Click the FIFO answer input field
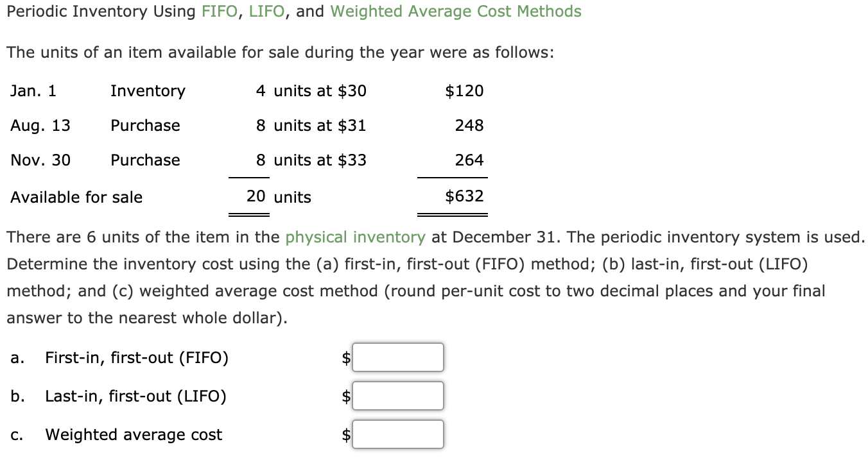868x458 pixels. [x=397, y=357]
